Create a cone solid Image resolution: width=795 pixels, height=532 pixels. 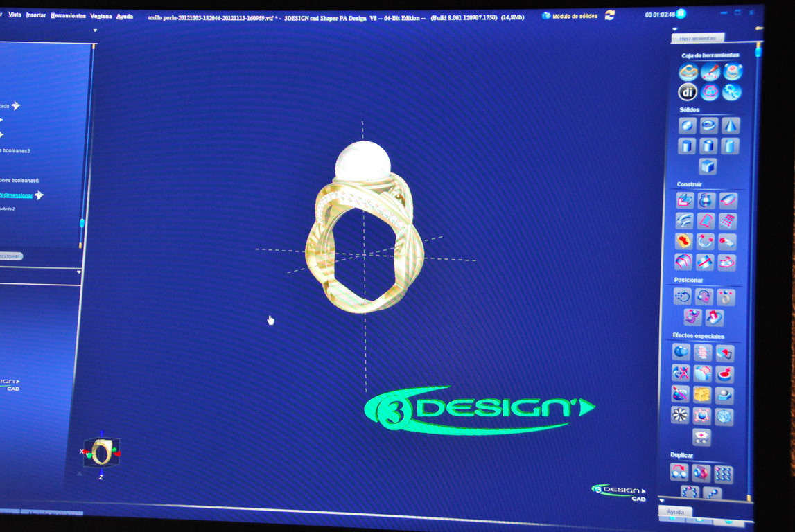click(731, 125)
